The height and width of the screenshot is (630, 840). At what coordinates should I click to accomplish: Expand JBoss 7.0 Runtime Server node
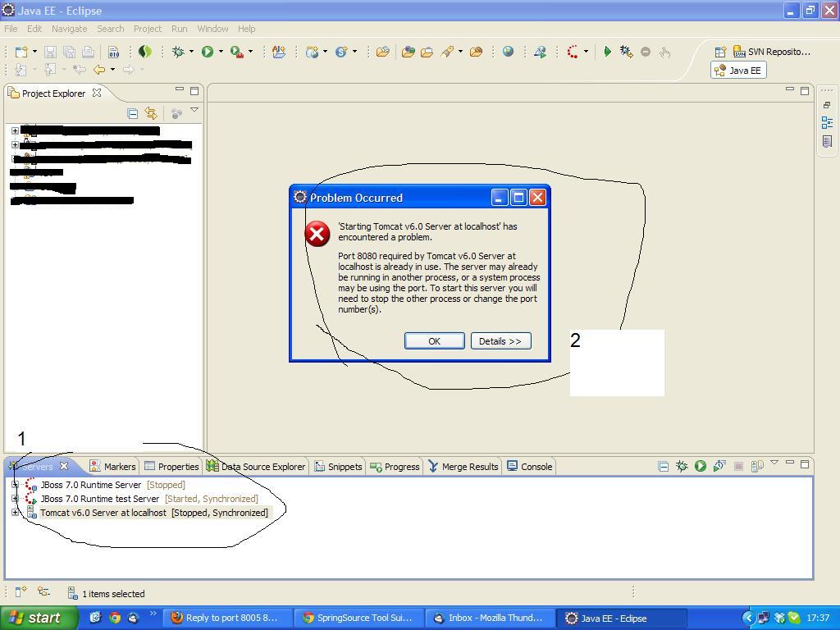tap(15, 485)
